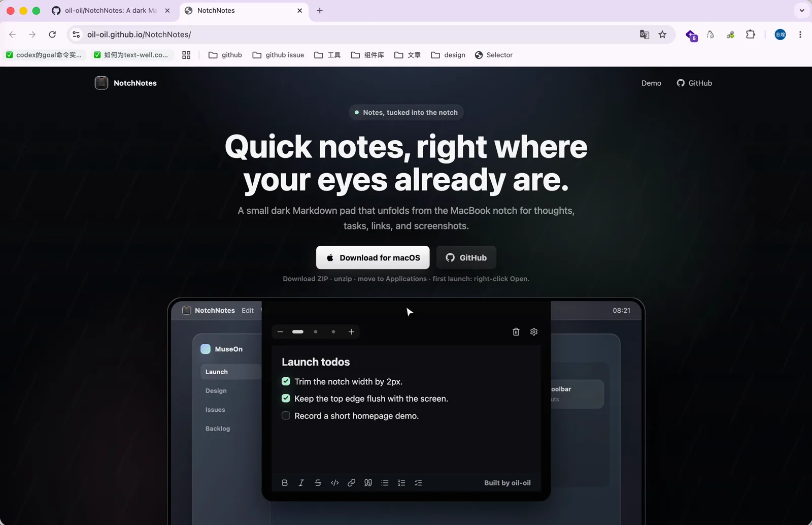The width and height of the screenshot is (812, 525).
Task: Select Design in MuseOn sidebar
Action: [x=216, y=391]
